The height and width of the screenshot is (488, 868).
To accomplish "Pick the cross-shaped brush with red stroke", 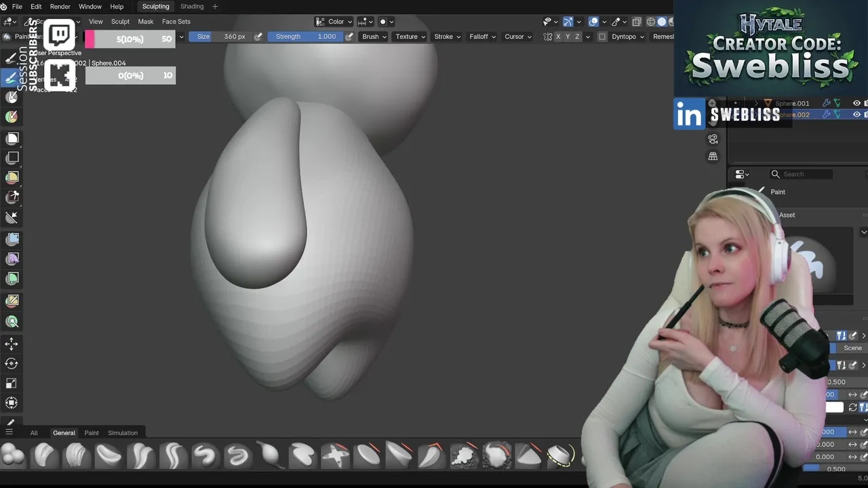I will [335, 455].
